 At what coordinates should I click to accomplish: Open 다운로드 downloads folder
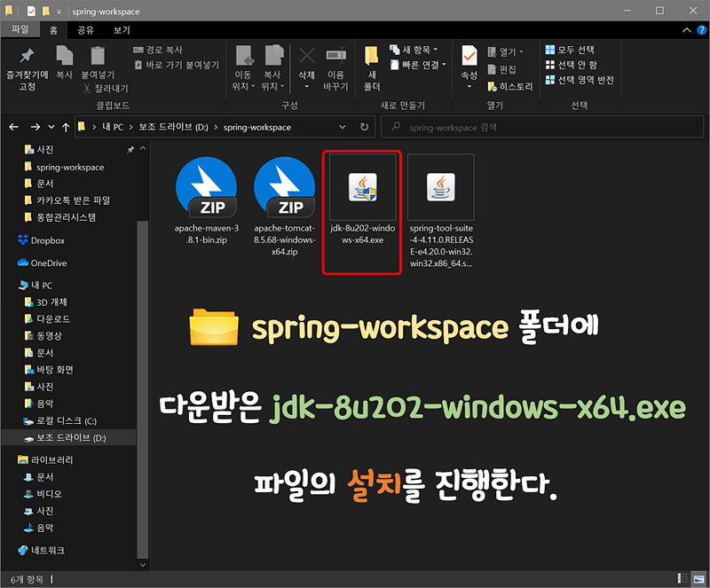[x=47, y=319]
